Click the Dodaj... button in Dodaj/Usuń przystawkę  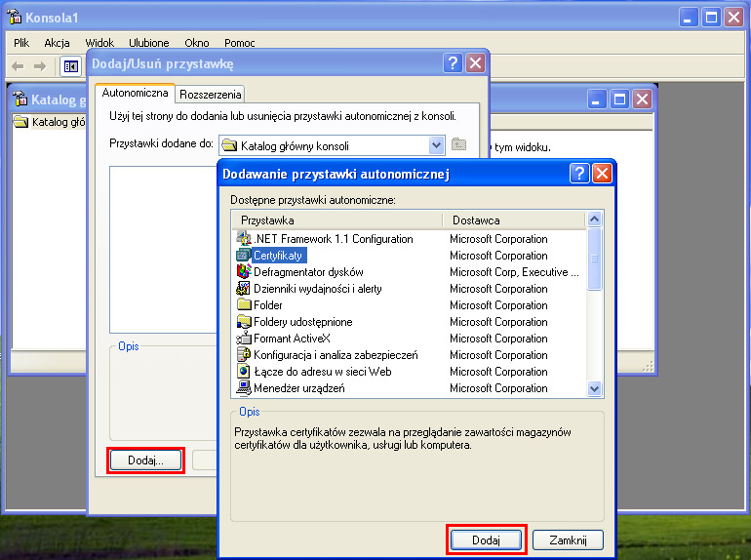tap(146, 460)
